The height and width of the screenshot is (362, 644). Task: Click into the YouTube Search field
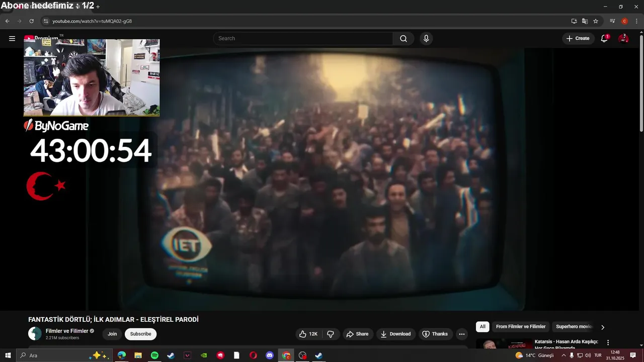click(303, 39)
